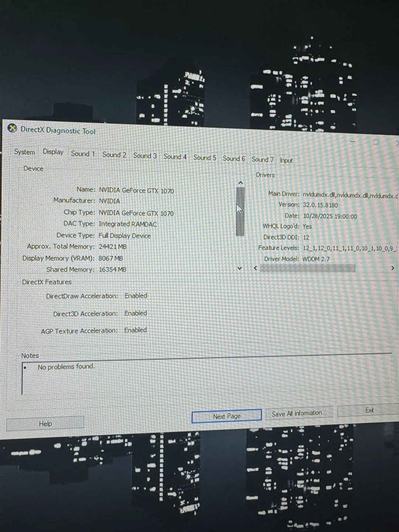The height and width of the screenshot is (532, 399).
Task: Click the Drivers horizontal scrollbar thumb
Action: [x=308, y=268]
